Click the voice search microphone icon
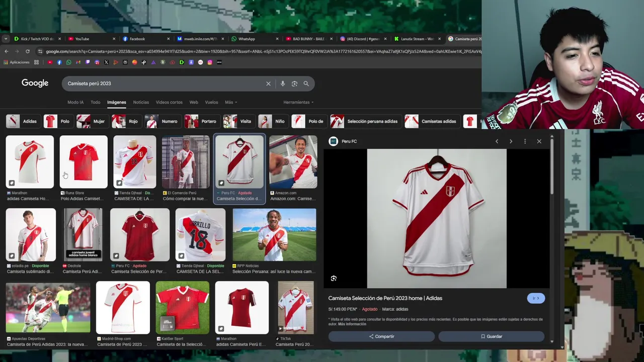The height and width of the screenshot is (362, 644). pyautogui.click(x=283, y=83)
